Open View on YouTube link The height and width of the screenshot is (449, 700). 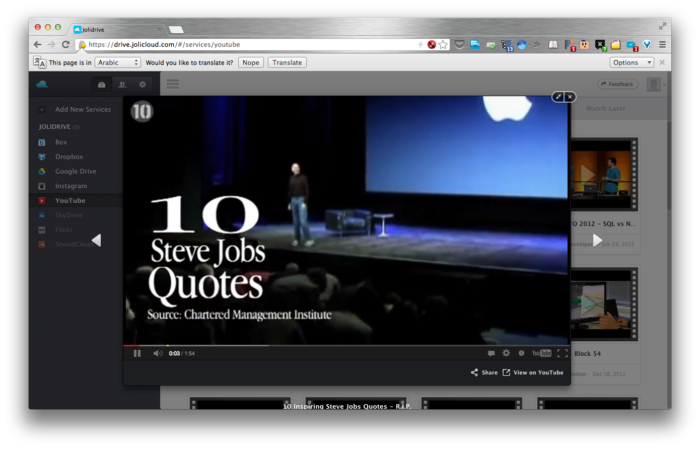pos(533,372)
